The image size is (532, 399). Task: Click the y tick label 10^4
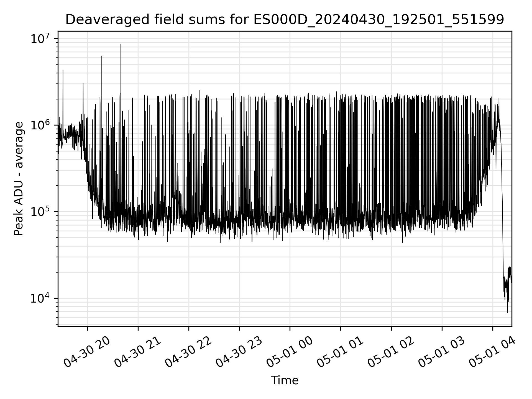[40, 298]
